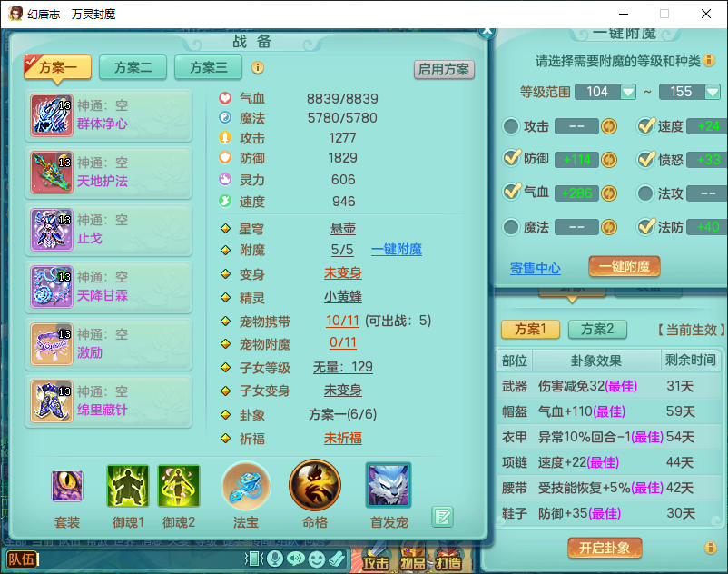The width and height of the screenshot is (728, 574).
Task: Click the 0/11 pet enchant link
Action: (342, 342)
